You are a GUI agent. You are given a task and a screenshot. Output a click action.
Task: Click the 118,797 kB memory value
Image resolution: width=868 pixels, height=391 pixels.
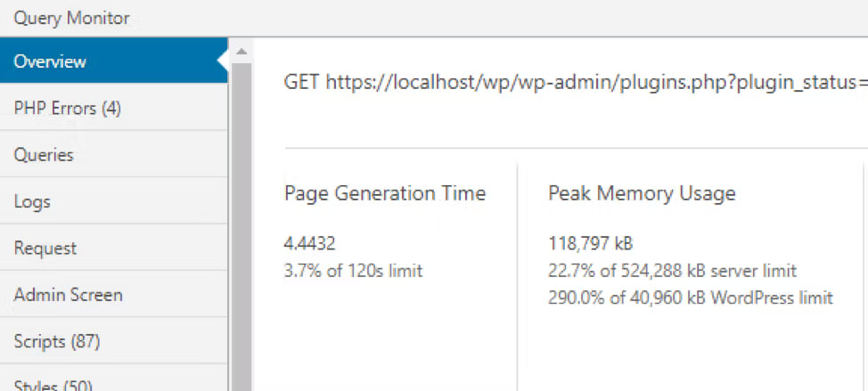click(590, 243)
